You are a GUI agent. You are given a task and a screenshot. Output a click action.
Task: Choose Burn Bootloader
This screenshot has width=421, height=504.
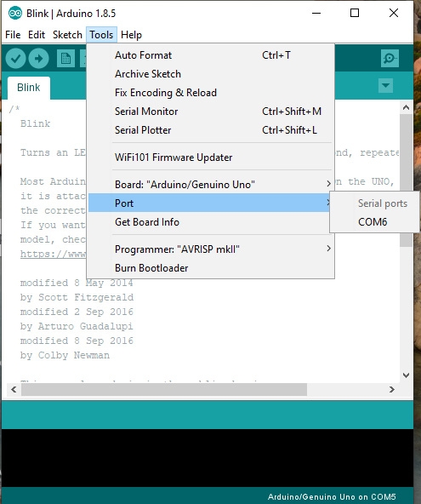(x=211, y=267)
